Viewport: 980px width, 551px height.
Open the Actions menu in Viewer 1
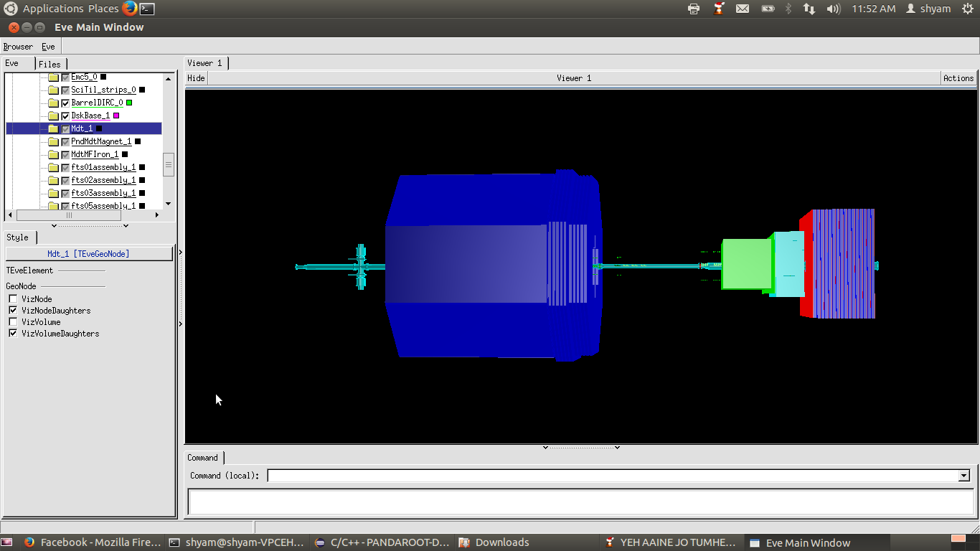pyautogui.click(x=958, y=78)
